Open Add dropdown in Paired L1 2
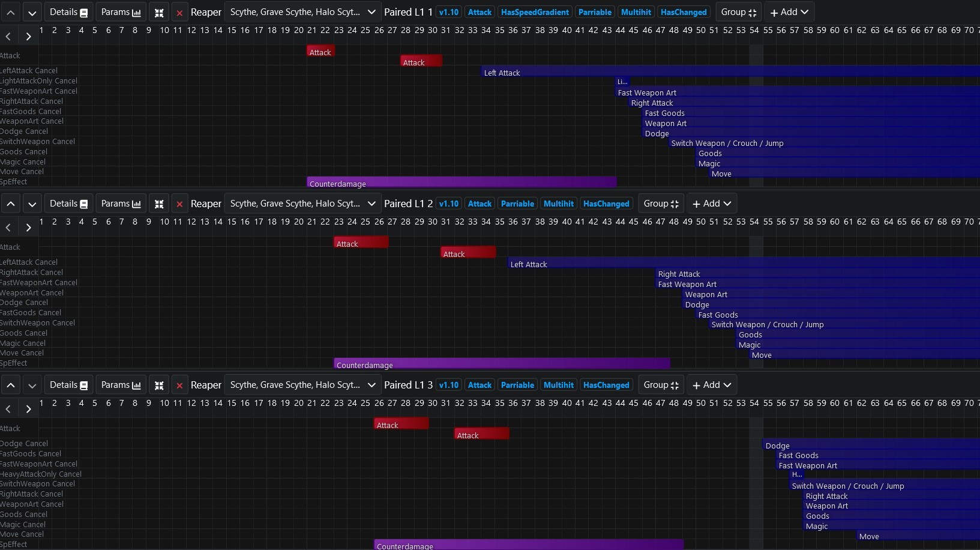This screenshot has width=980, height=550. coord(711,204)
